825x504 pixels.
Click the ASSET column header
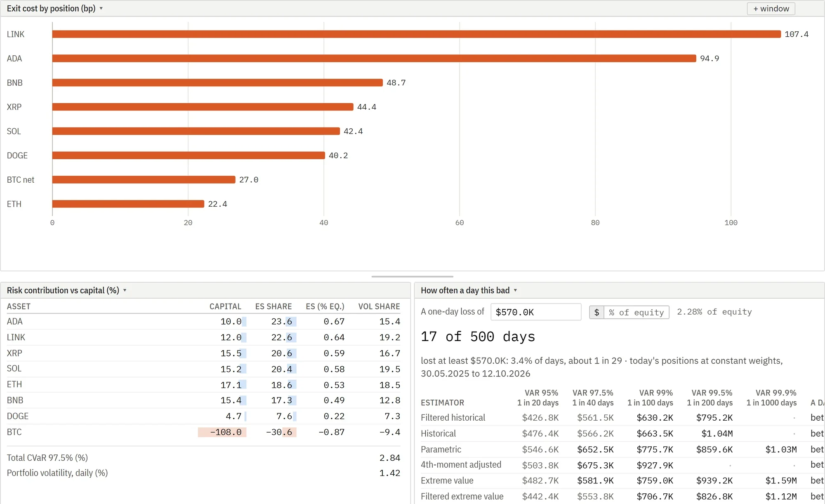coord(19,306)
